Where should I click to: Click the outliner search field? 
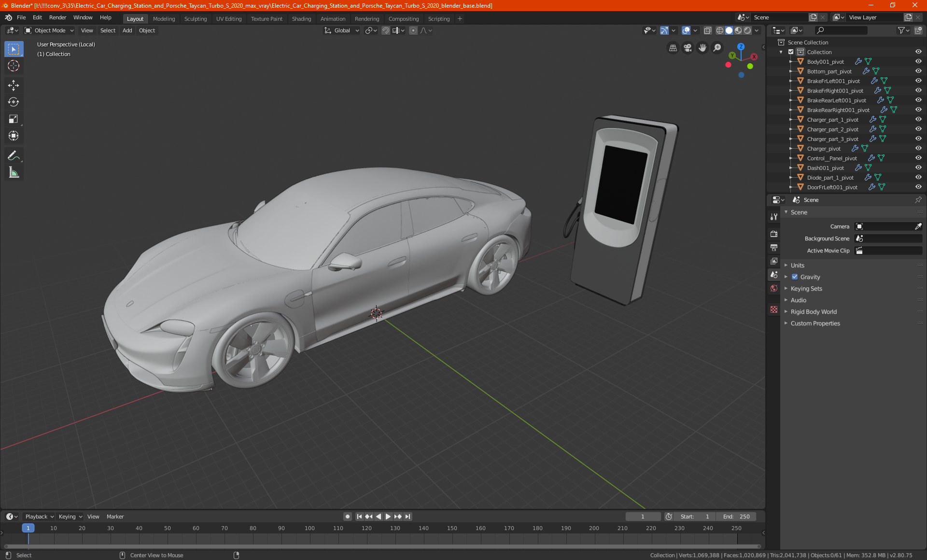(x=841, y=30)
